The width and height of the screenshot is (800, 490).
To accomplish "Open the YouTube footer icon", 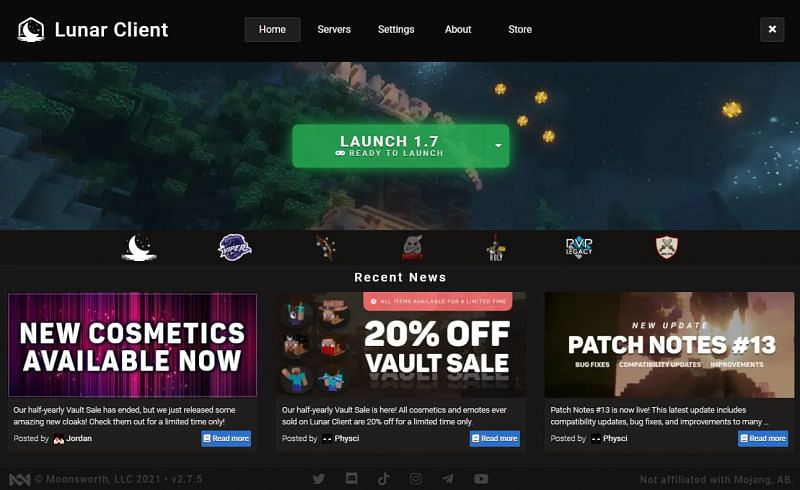I will click(x=481, y=479).
